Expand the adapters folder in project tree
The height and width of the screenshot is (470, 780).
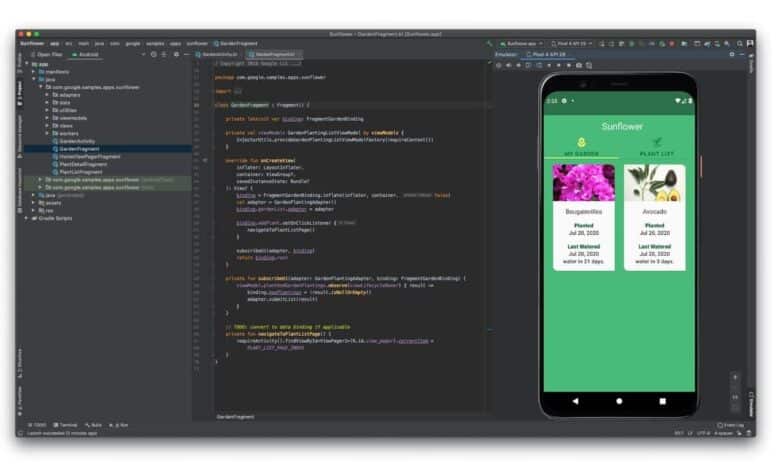coord(46,95)
